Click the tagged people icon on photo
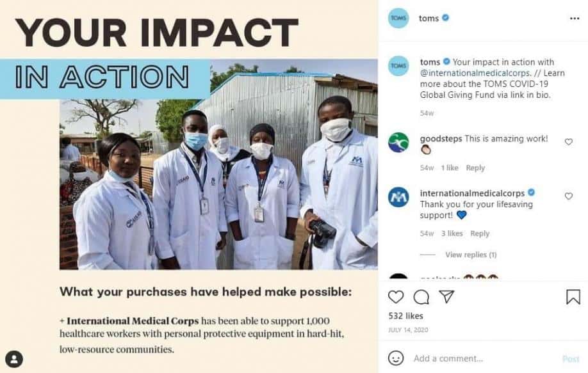 click(14, 358)
